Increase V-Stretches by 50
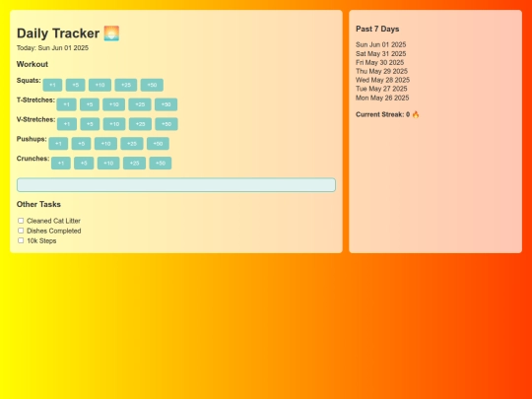This screenshot has width=532, height=399. point(166,124)
